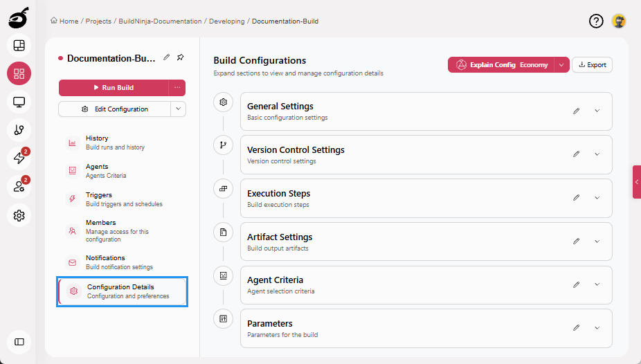Open Edit Configuration dropdown arrow
Image resolution: width=641 pixels, height=364 pixels.
[x=178, y=109]
